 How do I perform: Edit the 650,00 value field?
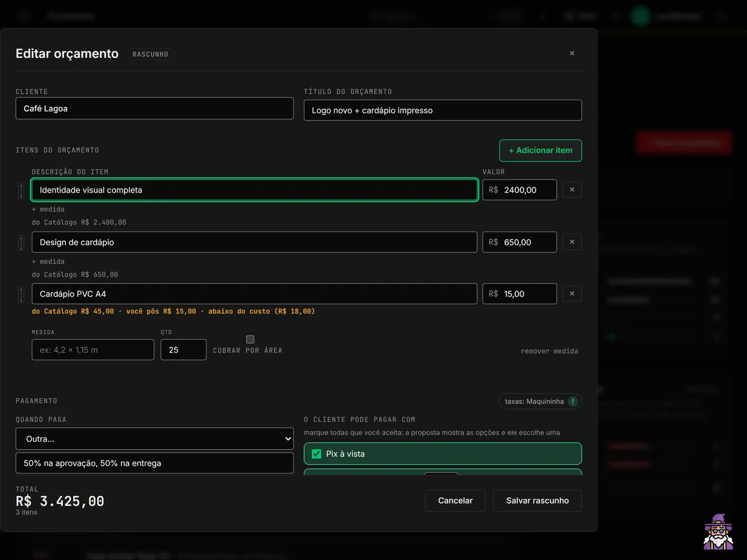(520, 242)
